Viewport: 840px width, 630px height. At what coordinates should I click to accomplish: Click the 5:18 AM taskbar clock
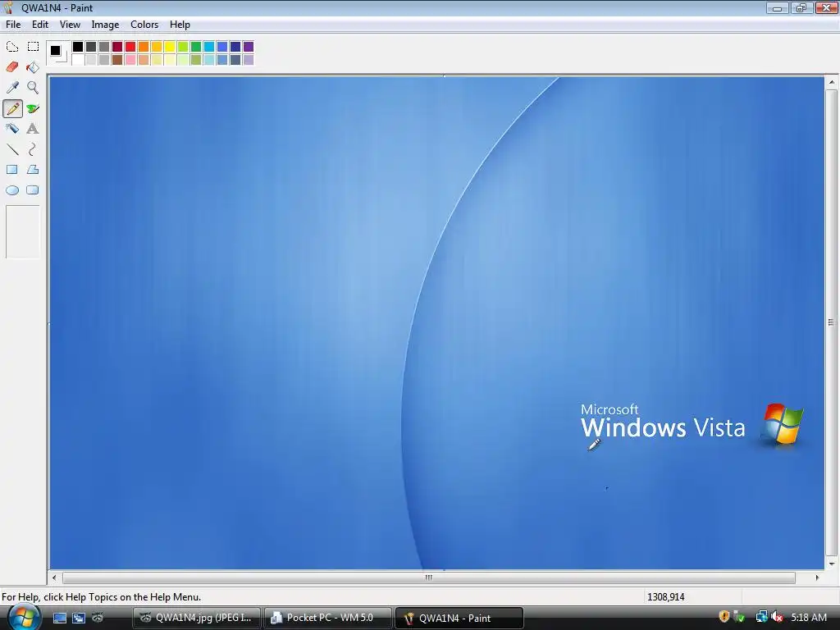point(809,617)
